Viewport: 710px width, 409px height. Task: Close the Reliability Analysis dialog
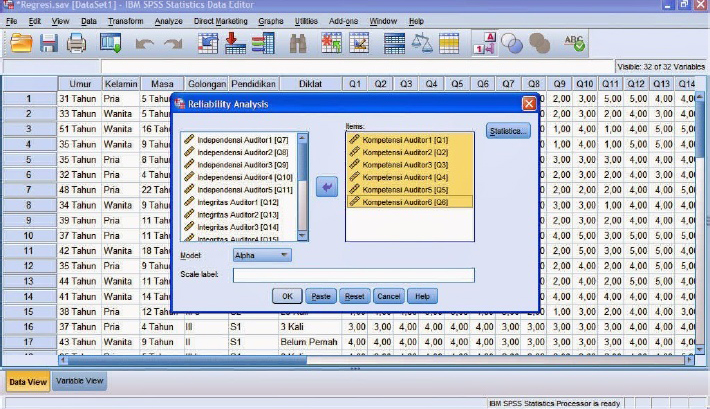coord(529,104)
